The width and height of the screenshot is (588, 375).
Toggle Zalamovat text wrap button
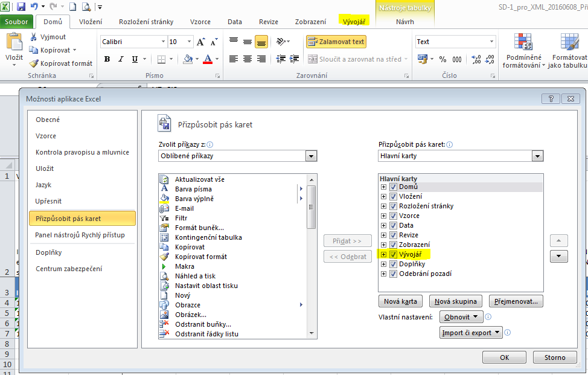(x=336, y=42)
